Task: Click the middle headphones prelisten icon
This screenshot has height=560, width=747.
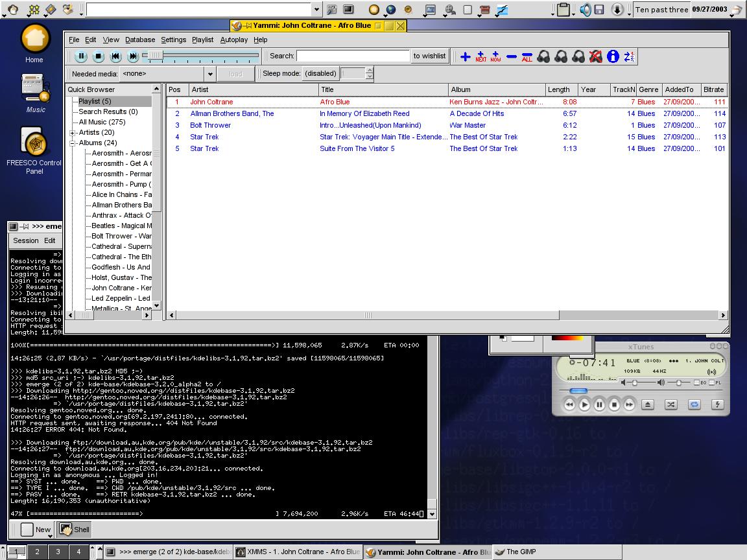Action: (561, 56)
